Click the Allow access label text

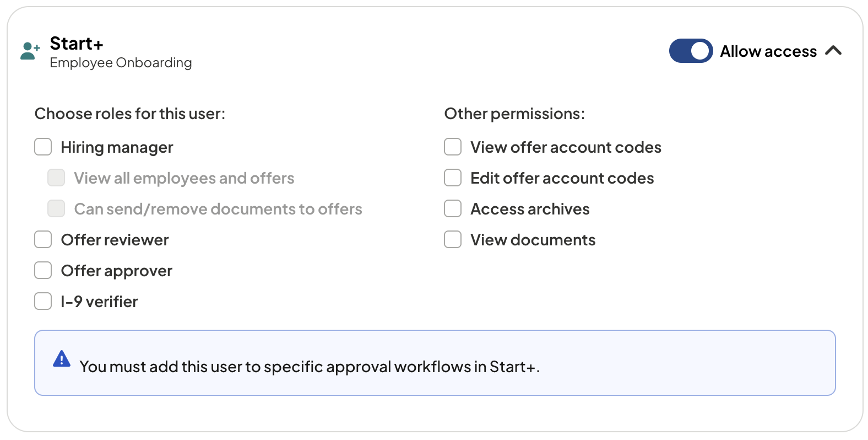point(768,51)
